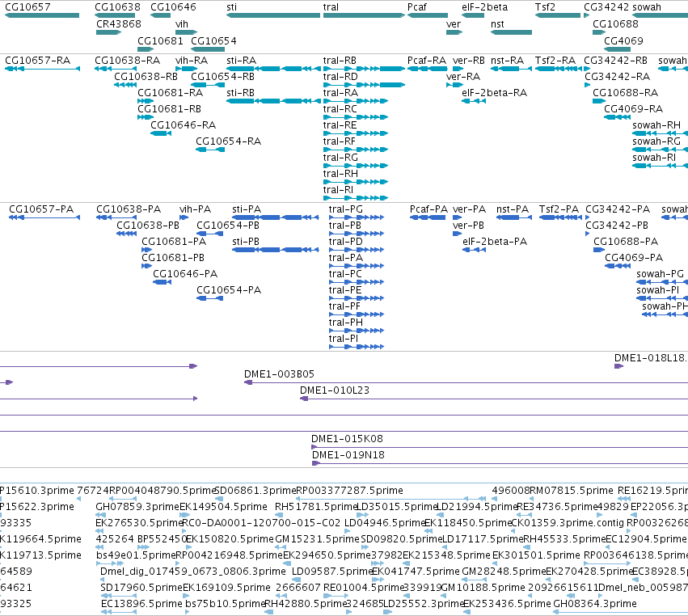
Task: Select the tral-RI transcript
Action: 356,198
